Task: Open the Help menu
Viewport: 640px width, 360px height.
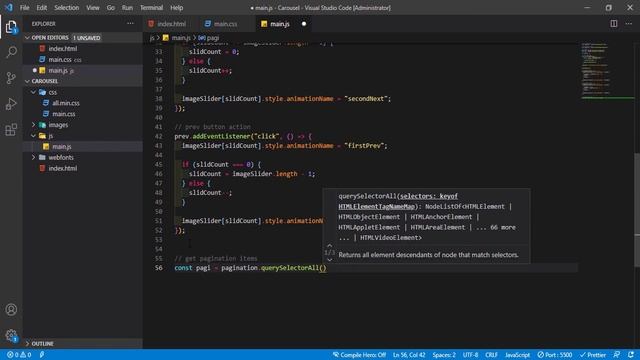Action: 176,8
